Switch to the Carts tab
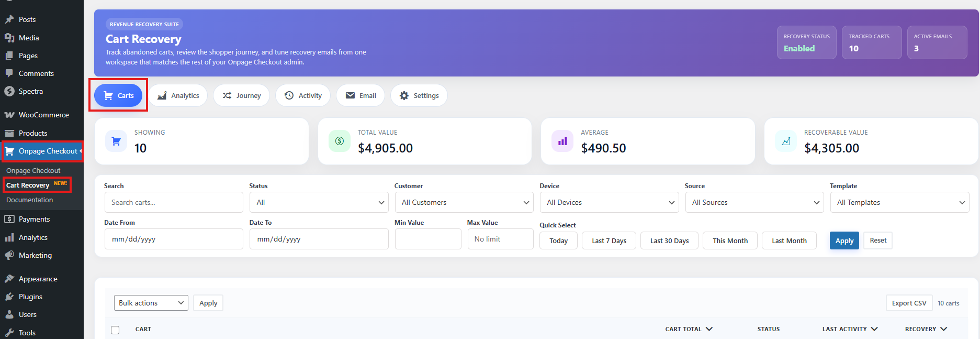Viewport: 980px width, 339px height. [x=118, y=95]
